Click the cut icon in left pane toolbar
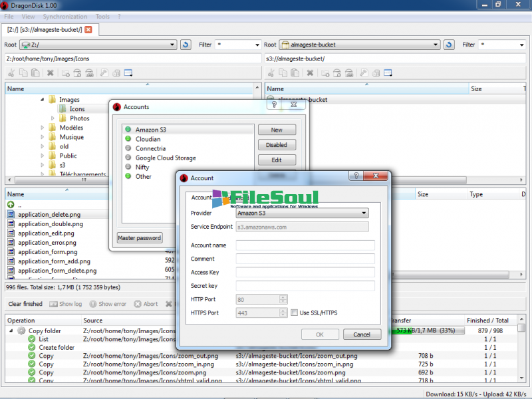The width and height of the screenshot is (532, 399). pos(11,72)
